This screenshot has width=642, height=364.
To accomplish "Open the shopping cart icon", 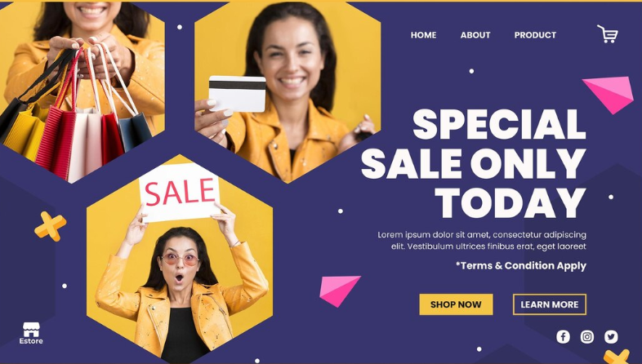I will tap(608, 34).
